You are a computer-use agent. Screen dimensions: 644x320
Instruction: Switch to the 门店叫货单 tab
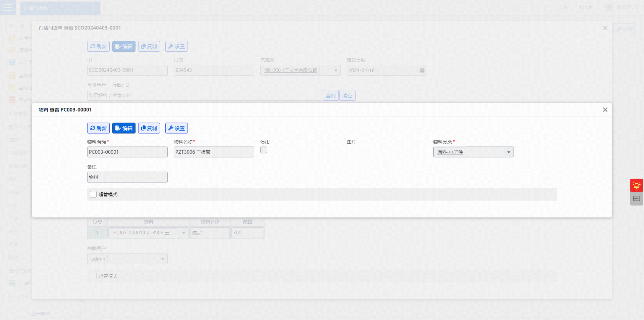coord(60,8)
